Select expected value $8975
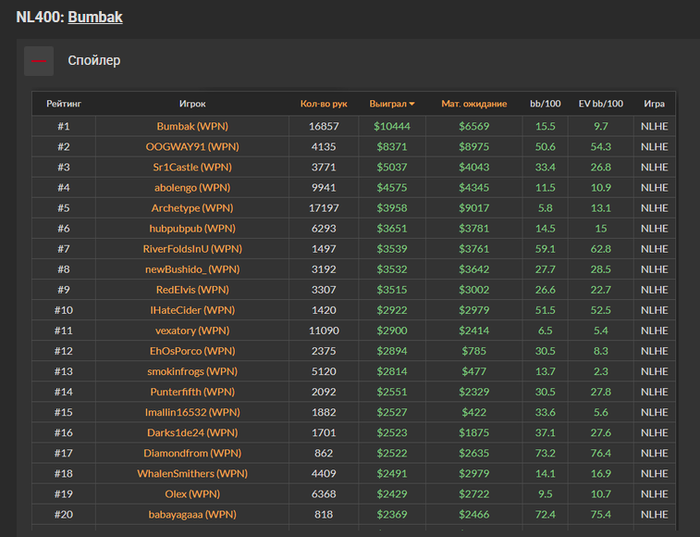The width and height of the screenshot is (700, 537). (474, 147)
